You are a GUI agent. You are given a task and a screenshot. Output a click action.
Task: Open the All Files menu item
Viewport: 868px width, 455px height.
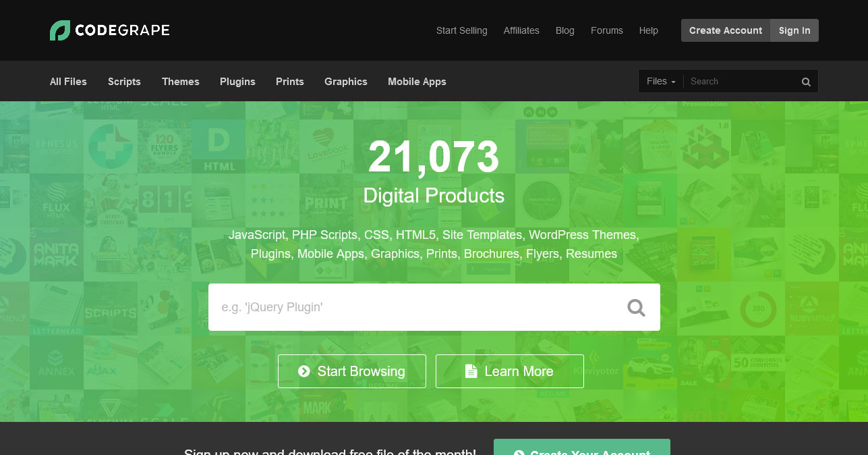(x=68, y=82)
